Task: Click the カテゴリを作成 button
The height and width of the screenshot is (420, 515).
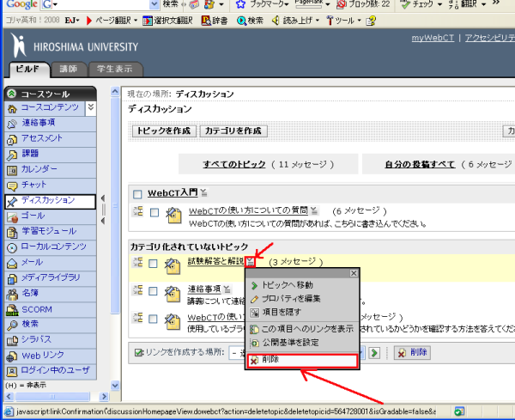Action: click(x=233, y=131)
